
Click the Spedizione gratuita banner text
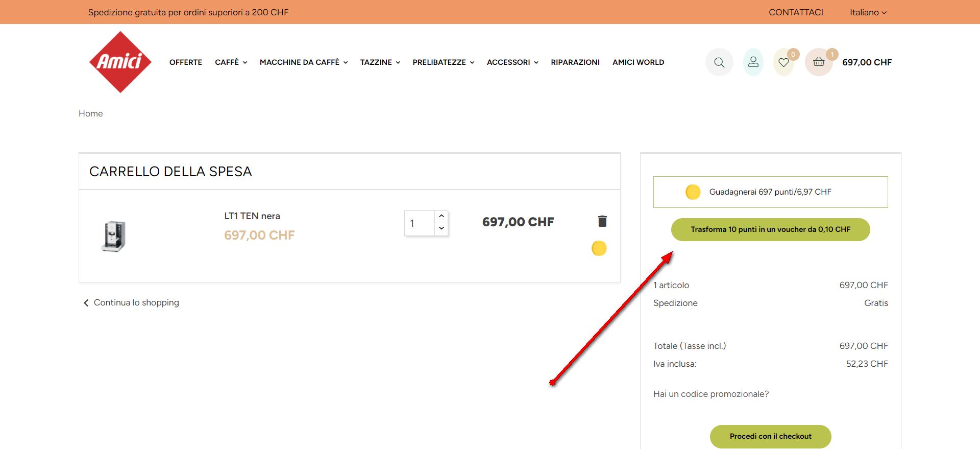point(188,12)
